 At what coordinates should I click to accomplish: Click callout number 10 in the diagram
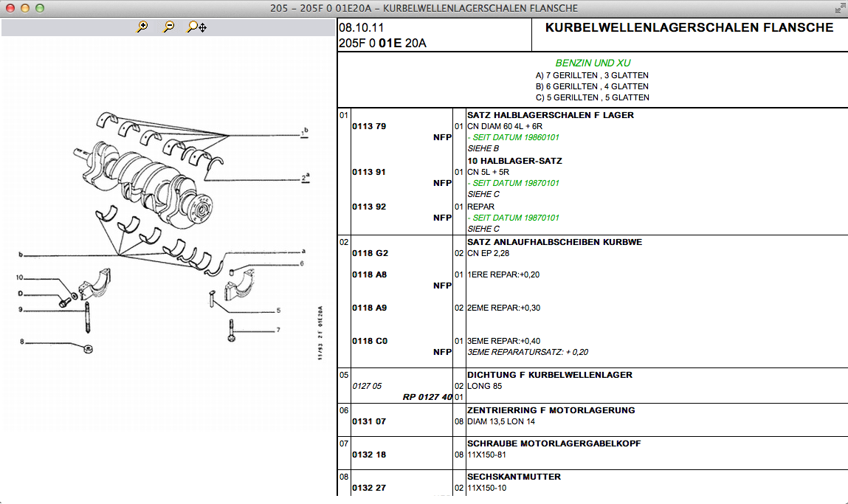click(x=21, y=277)
